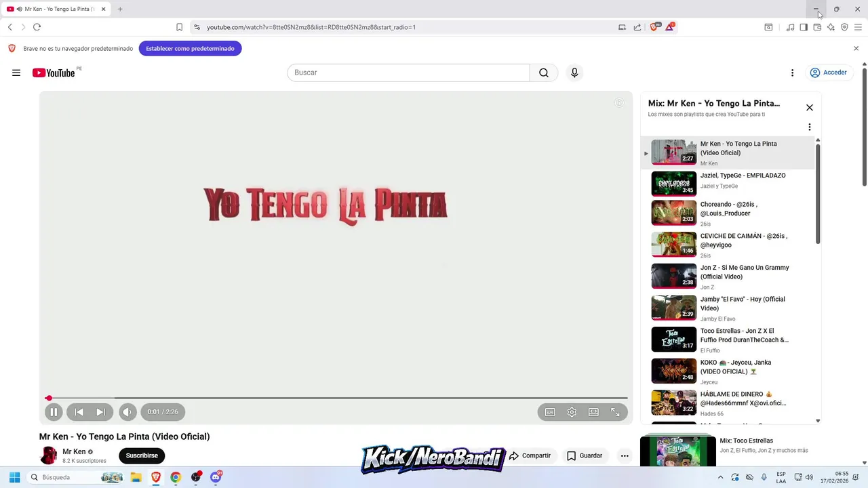Open the Brave Shields lion icon

coord(655,27)
